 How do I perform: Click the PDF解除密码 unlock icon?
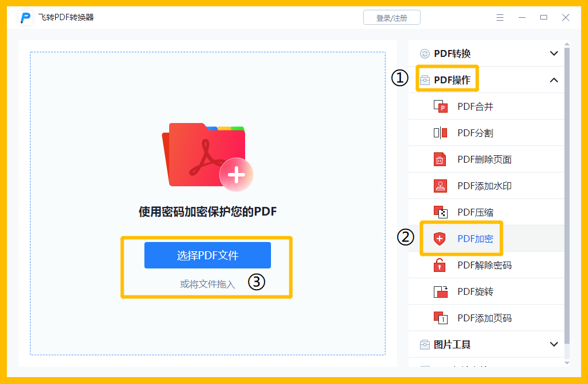(440, 265)
